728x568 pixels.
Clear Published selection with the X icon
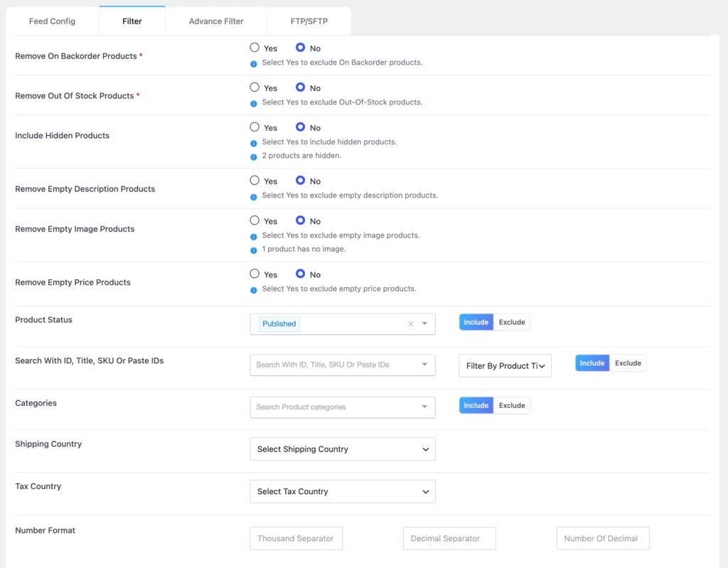[410, 323]
